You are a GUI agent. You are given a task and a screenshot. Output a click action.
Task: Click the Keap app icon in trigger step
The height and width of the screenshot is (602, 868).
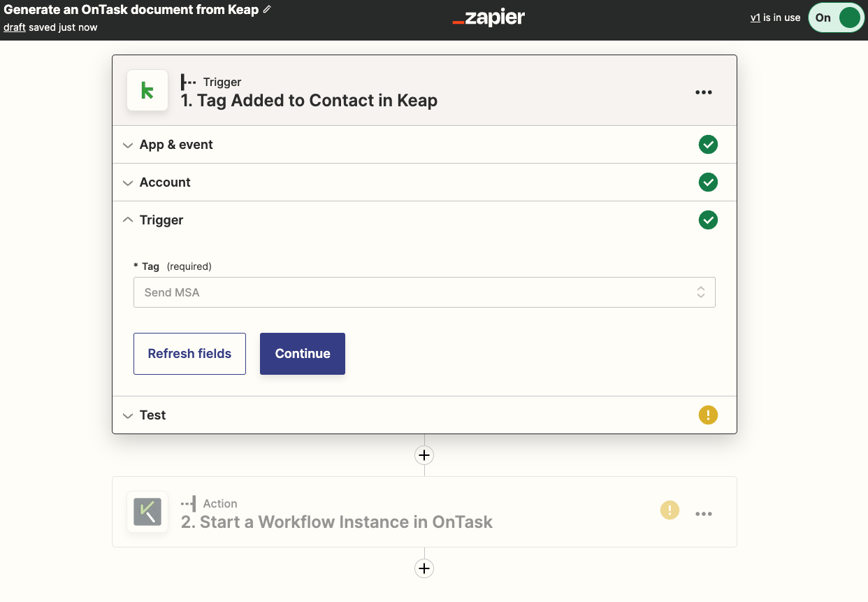pyautogui.click(x=147, y=90)
